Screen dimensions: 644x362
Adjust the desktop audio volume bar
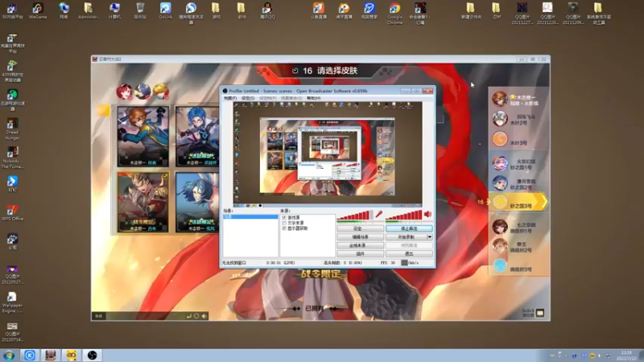pos(404,215)
